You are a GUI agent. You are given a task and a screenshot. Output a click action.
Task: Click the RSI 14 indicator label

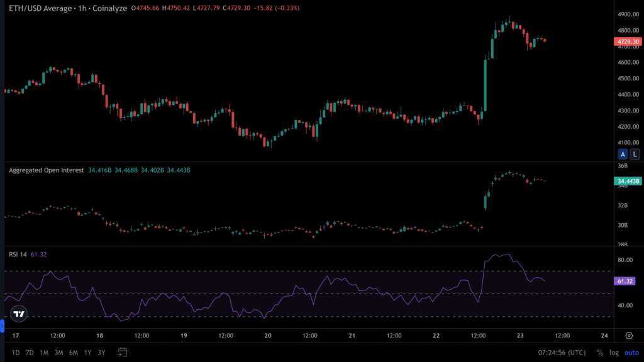tap(17, 255)
